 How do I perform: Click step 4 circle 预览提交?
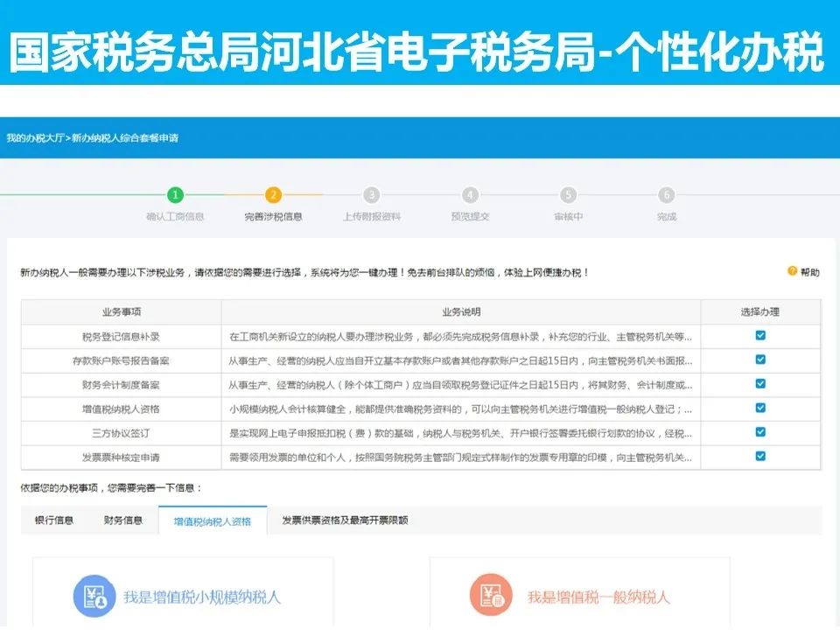pyautogui.click(x=471, y=194)
